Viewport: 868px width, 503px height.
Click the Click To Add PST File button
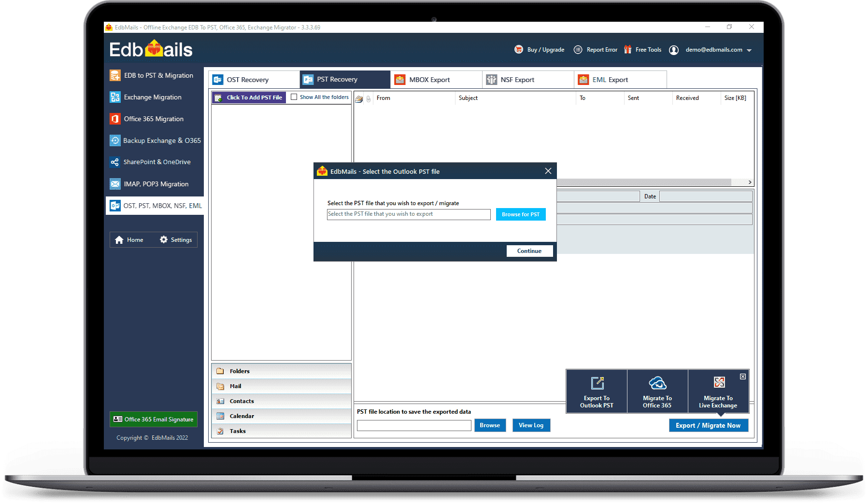point(249,98)
